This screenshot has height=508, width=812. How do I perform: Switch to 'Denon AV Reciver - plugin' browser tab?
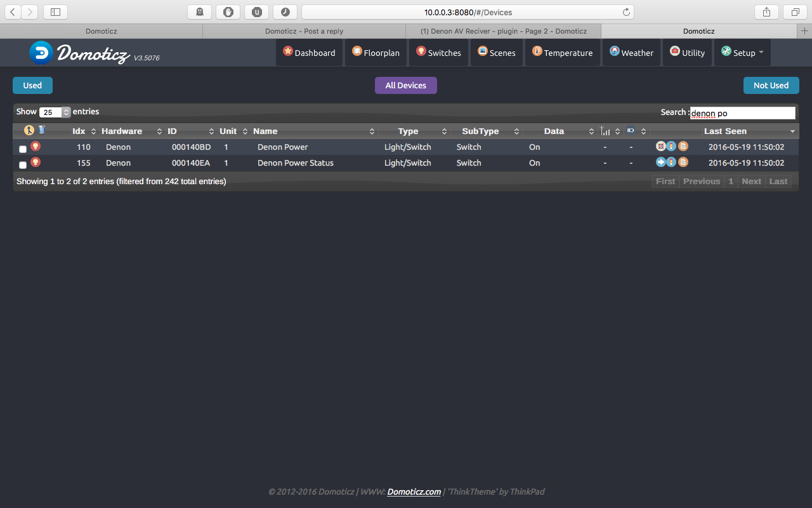tap(504, 30)
